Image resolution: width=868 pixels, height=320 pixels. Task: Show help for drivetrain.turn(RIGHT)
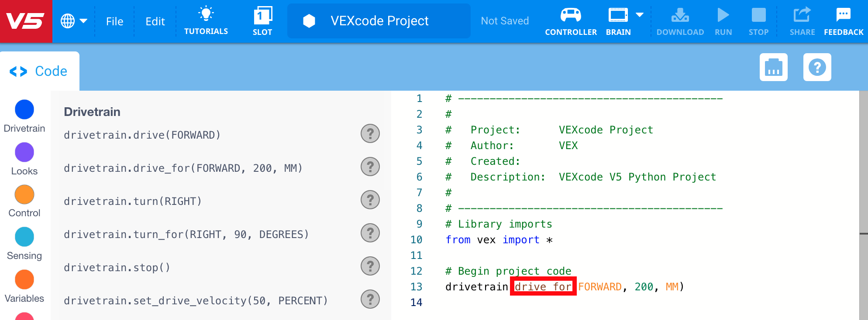[x=370, y=200]
